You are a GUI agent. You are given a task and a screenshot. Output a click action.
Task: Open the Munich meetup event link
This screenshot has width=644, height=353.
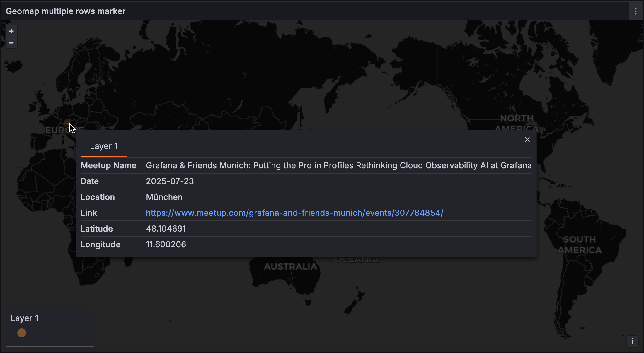[294, 213]
